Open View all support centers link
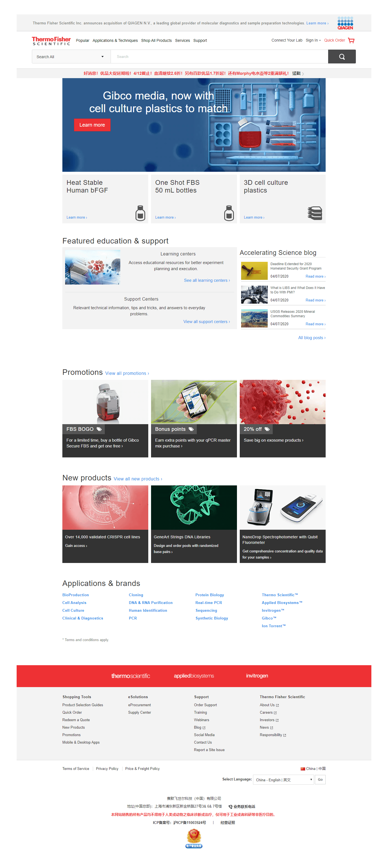This screenshot has height=868, width=388. tap(207, 322)
